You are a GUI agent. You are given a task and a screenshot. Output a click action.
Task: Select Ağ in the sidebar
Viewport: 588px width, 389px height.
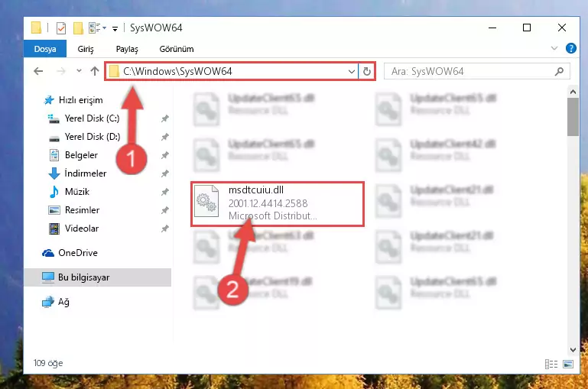point(56,302)
